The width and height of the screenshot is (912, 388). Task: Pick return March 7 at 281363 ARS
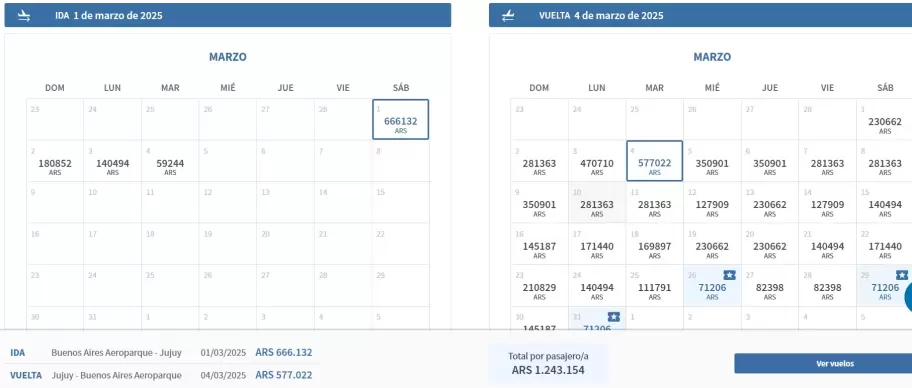pos(827,161)
